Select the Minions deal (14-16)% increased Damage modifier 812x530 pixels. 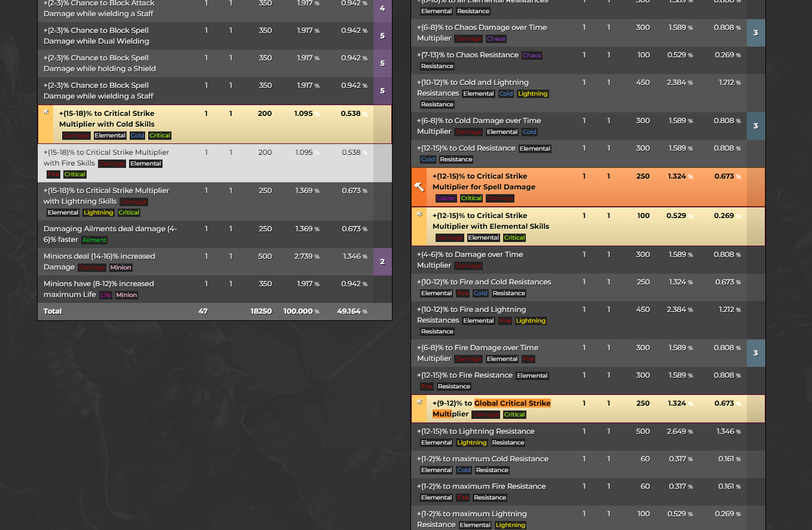(215, 262)
